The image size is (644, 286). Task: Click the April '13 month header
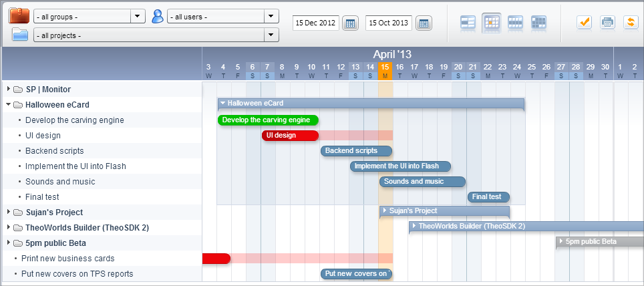392,54
